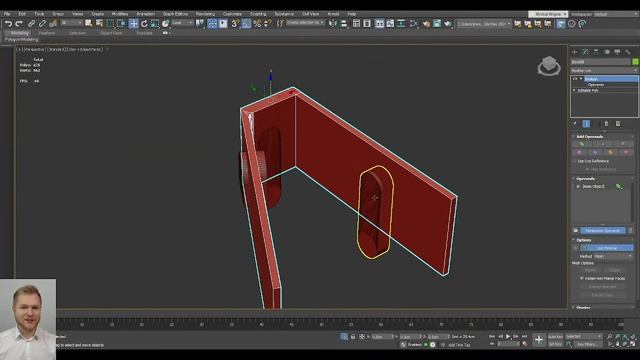
Task: Open the Method dropdown in Options
Action: pyautogui.click(x=613, y=256)
